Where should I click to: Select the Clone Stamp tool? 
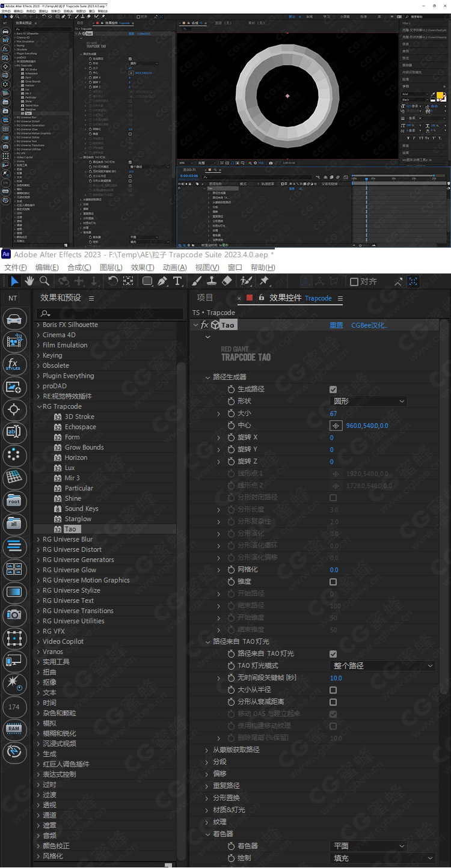click(x=212, y=281)
